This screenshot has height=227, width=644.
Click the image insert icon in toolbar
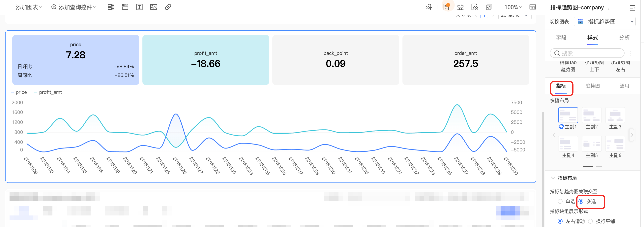tap(154, 7)
